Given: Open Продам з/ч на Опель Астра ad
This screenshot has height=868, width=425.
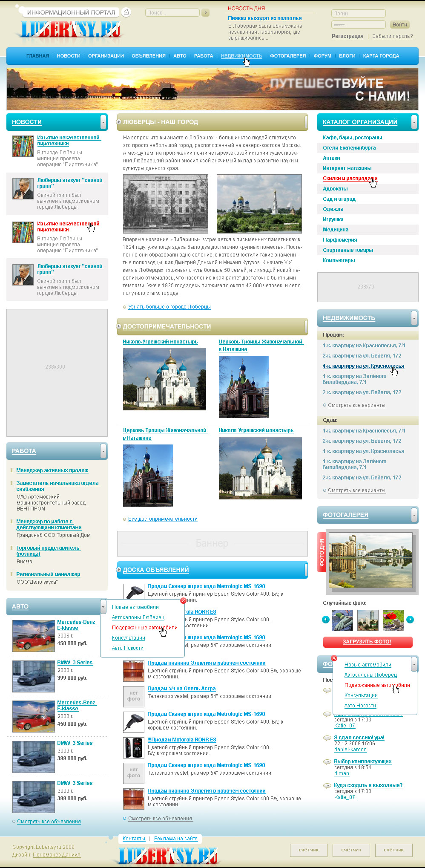Looking at the screenshot, I should [x=181, y=689].
